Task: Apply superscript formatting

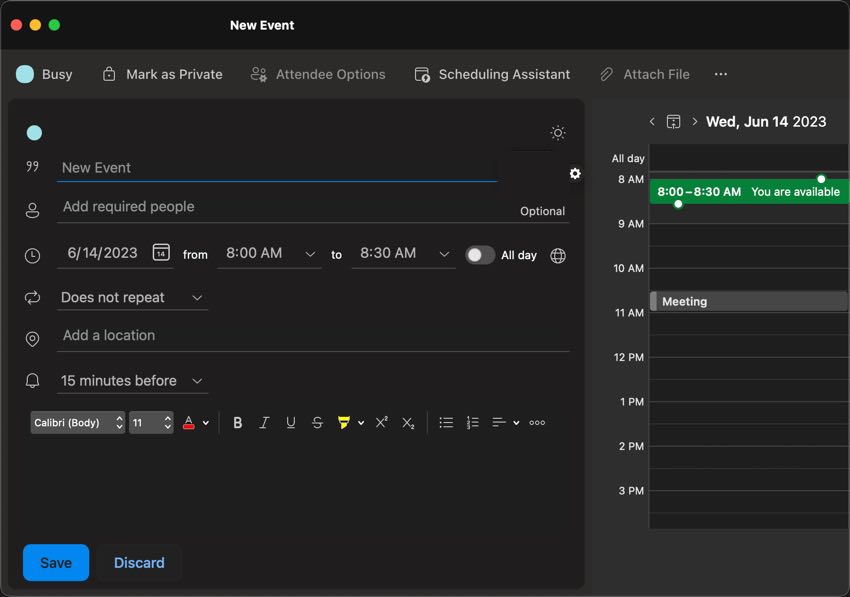Action: 381,423
